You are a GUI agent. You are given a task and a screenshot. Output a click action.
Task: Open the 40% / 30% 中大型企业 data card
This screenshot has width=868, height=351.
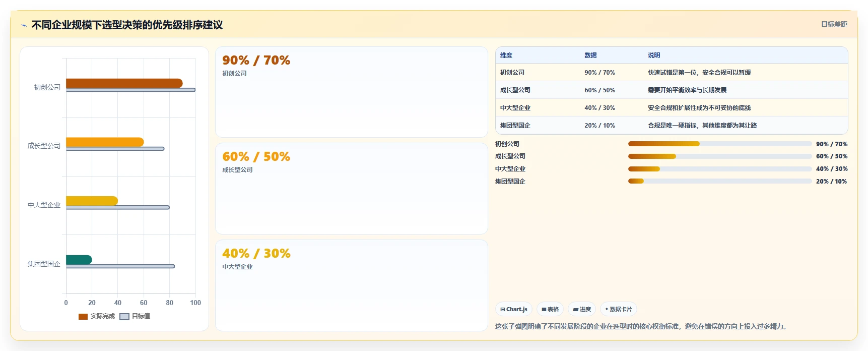pyautogui.click(x=352, y=285)
